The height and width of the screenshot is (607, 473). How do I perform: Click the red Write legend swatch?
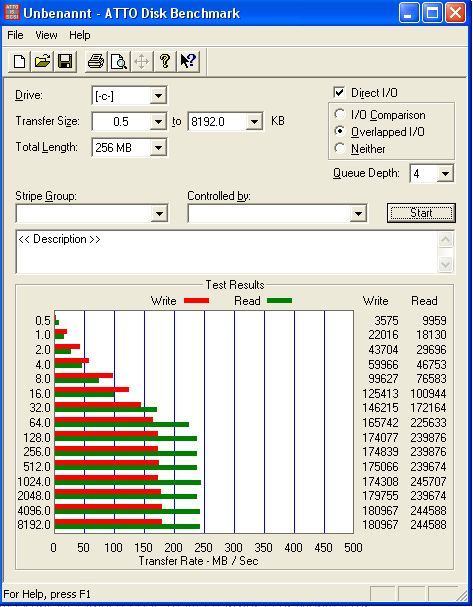click(x=196, y=300)
